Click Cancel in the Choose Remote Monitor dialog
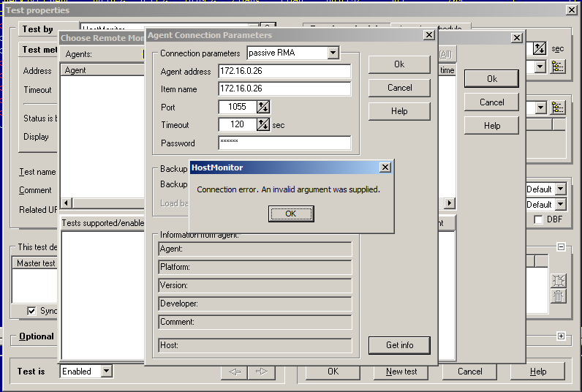582x392 pixels. click(492, 102)
